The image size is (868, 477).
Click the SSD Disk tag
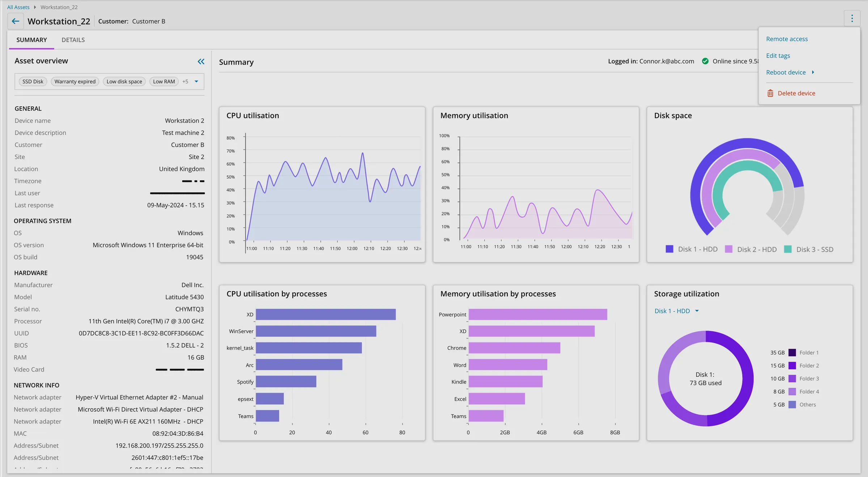tap(33, 81)
